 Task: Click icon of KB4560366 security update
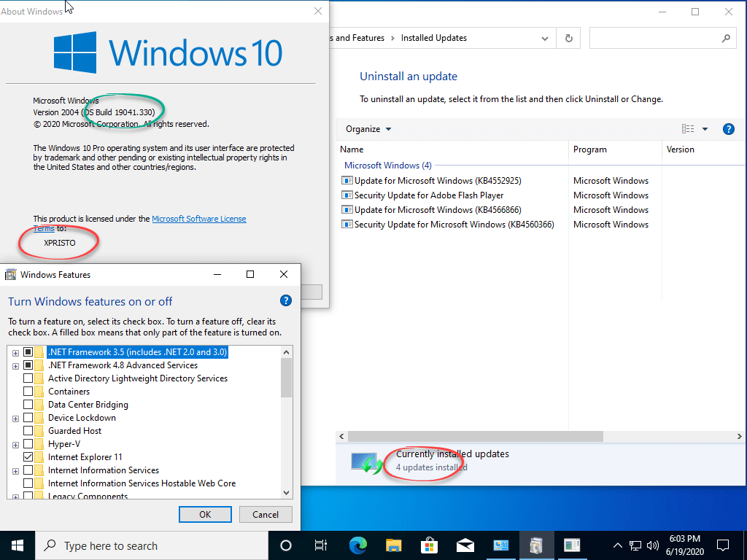click(x=347, y=225)
